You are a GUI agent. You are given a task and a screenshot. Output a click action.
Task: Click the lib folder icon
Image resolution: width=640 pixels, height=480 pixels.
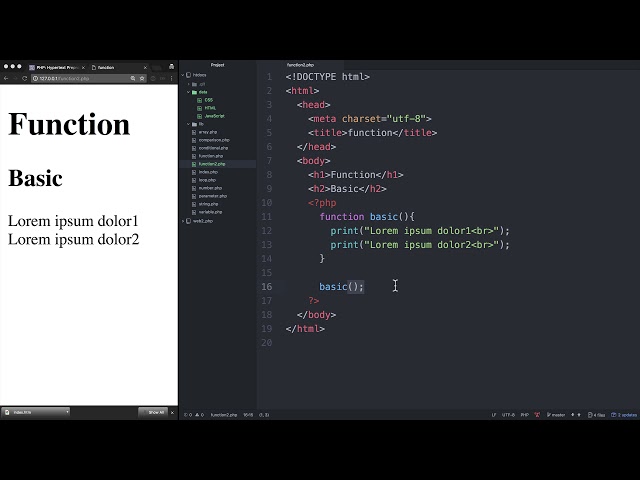tap(195, 124)
